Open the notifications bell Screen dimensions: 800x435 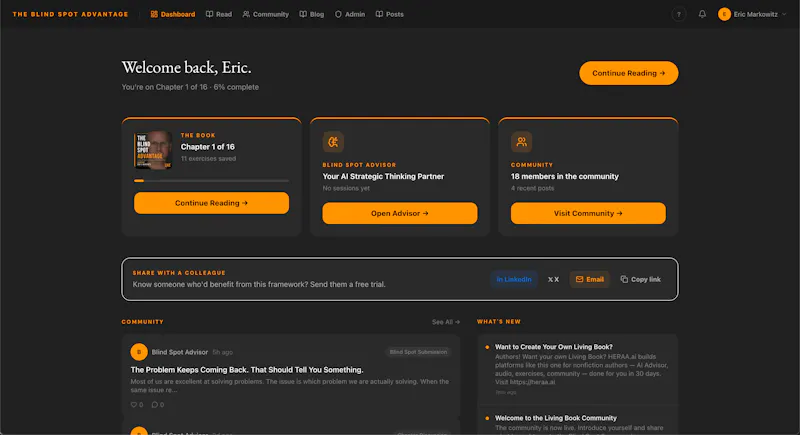tap(702, 14)
